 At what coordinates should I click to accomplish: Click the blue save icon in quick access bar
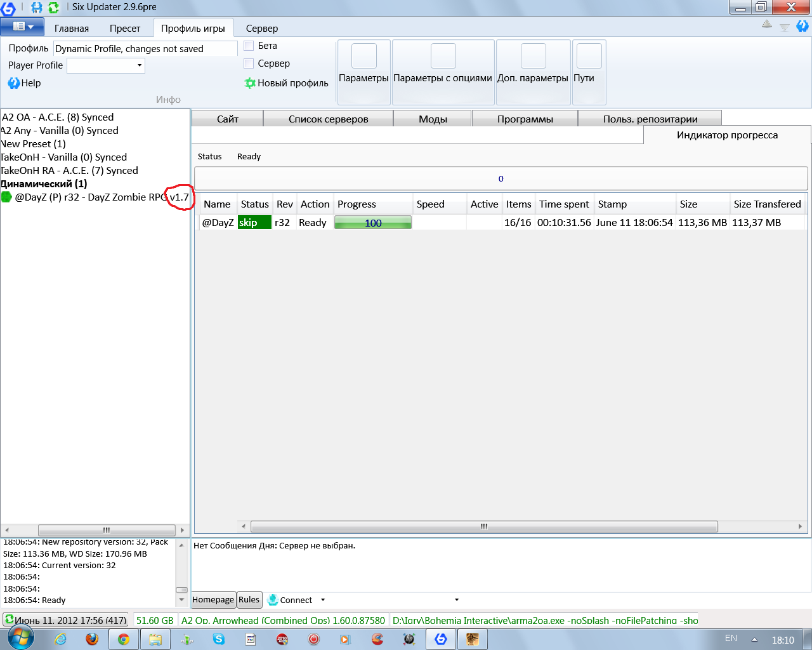tap(37, 8)
